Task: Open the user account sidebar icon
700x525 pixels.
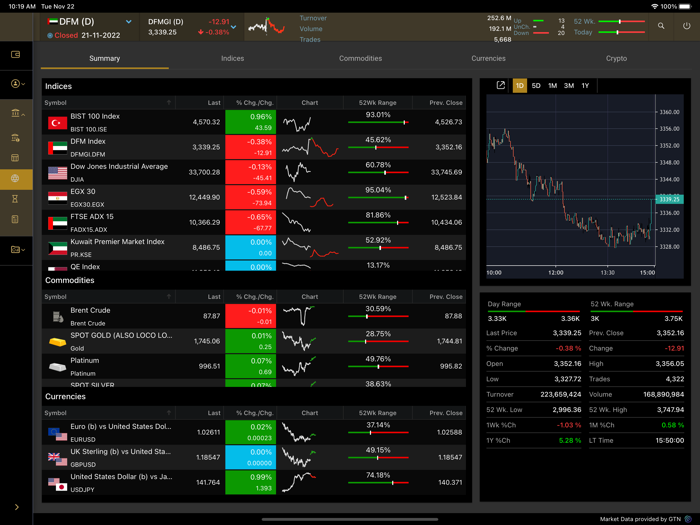Action: pyautogui.click(x=17, y=83)
